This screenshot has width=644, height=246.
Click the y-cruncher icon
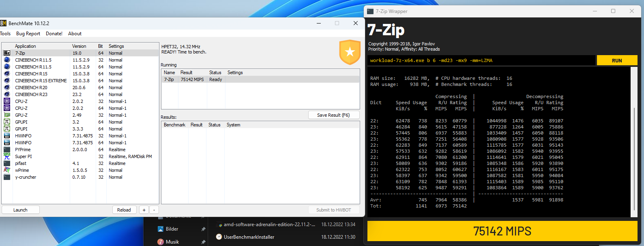[7, 177]
